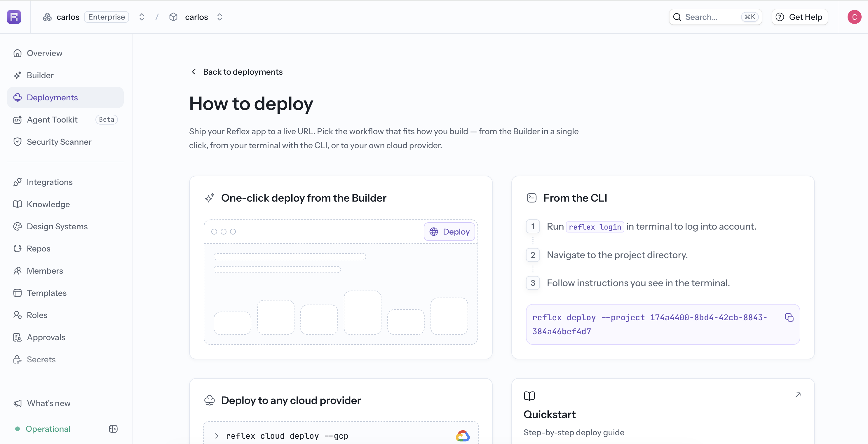Click the "From the CLI" heading text
This screenshot has height=444, width=868.
point(575,198)
